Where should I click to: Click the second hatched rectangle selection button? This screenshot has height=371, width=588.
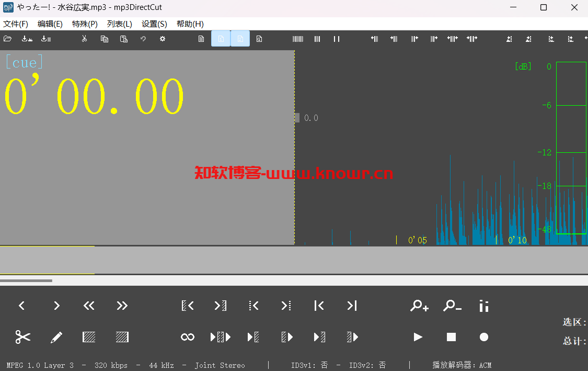[x=122, y=337]
